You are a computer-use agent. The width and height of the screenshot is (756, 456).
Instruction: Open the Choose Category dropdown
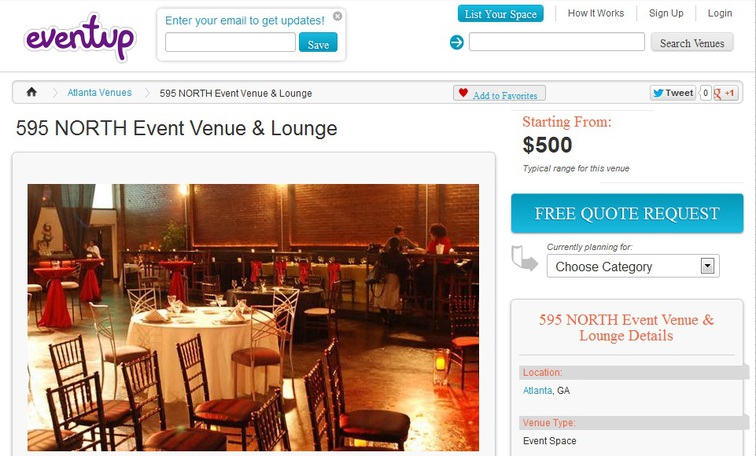coord(633,266)
